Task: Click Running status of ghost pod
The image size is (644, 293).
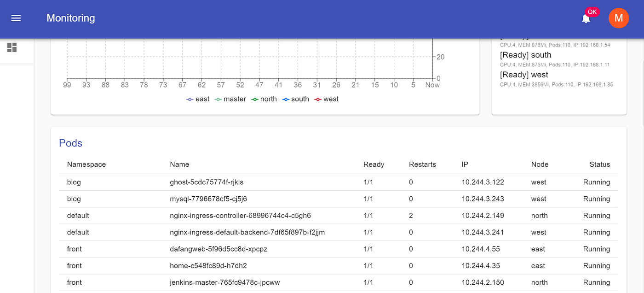Action: [x=597, y=182]
